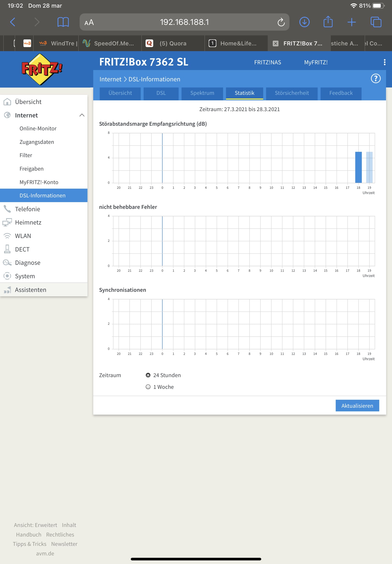Click the FRITZ! logo

[x=42, y=69]
